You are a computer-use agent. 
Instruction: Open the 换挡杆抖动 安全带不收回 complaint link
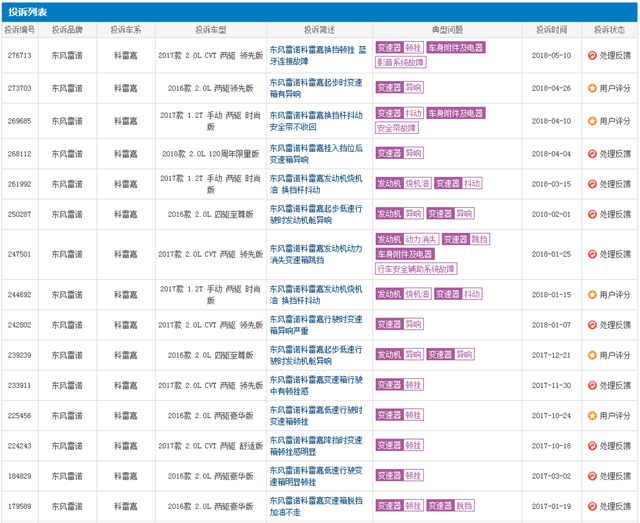(316, 121)
